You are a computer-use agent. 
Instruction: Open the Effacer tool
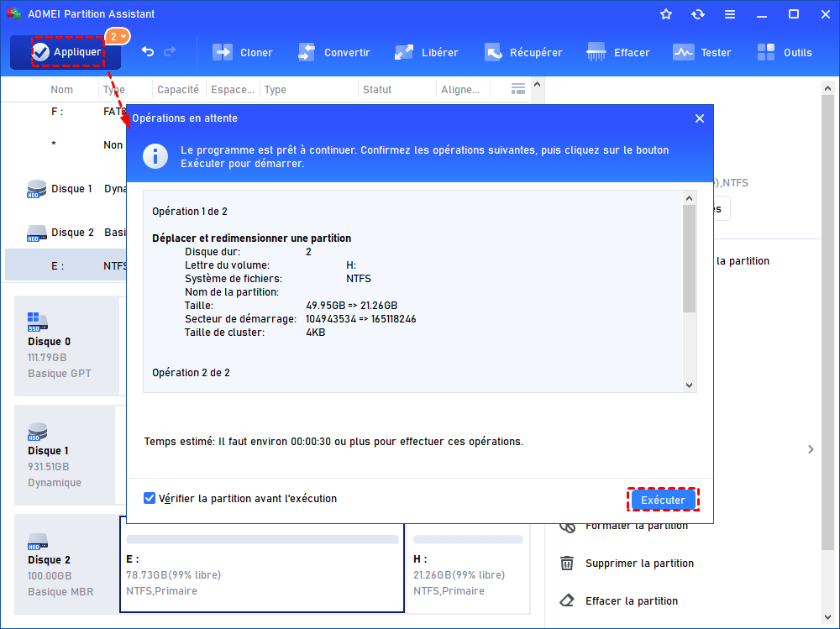click(617, 53)
